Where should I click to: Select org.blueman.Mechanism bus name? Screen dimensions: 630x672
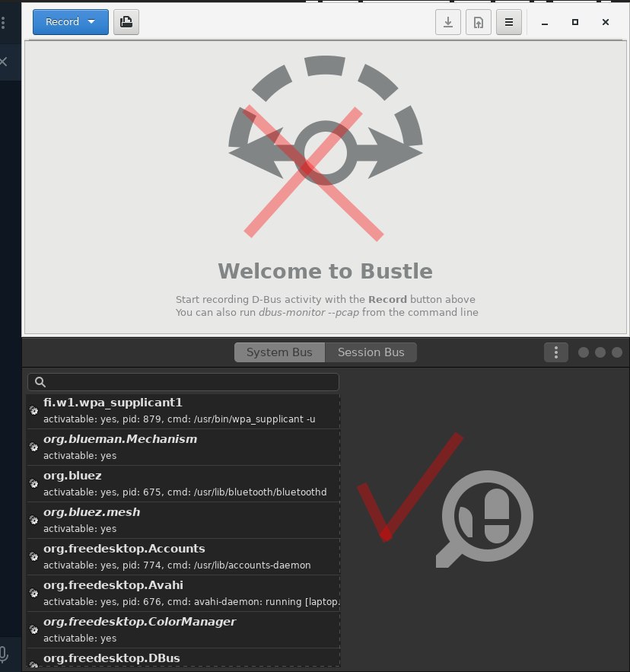click(183, 447)
